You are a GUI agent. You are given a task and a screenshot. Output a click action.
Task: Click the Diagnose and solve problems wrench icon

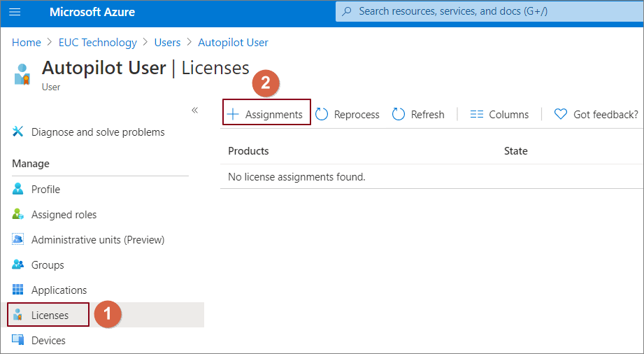pyautogui.click(x=17, y=132)
